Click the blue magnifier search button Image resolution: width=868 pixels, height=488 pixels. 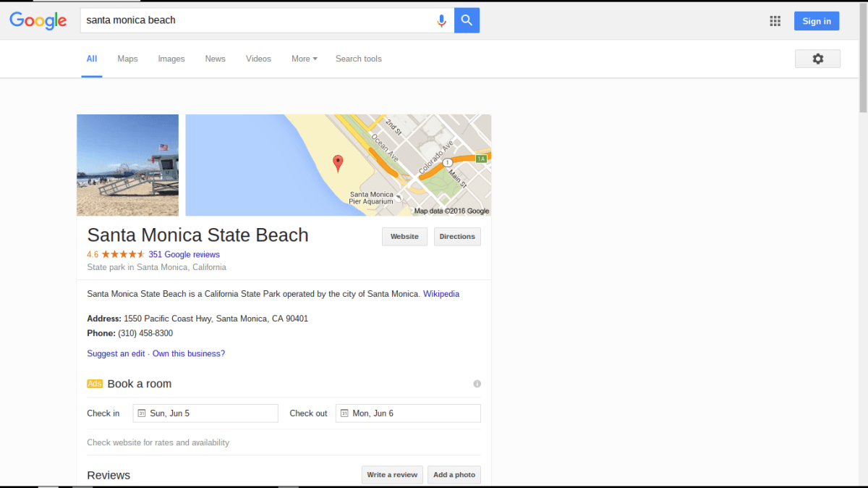pyautogui.click(x=467, y=20)
